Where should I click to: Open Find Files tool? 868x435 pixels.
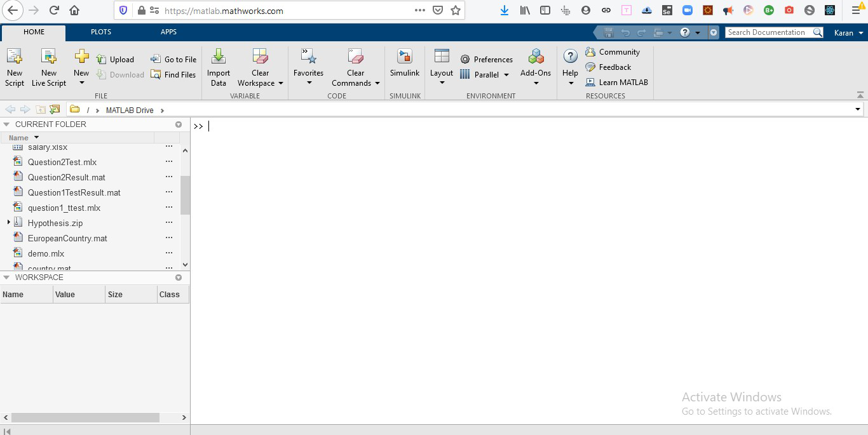[173, 74]
